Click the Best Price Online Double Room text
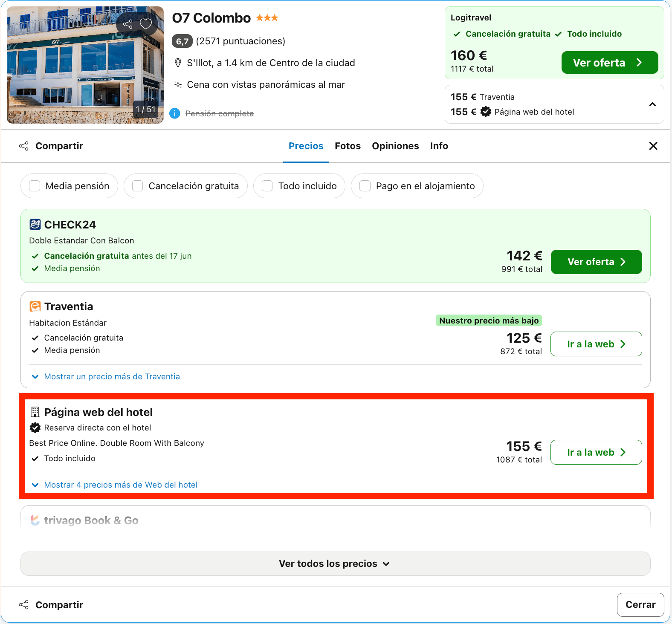This screenshot has width=672, height=624. 117,443
